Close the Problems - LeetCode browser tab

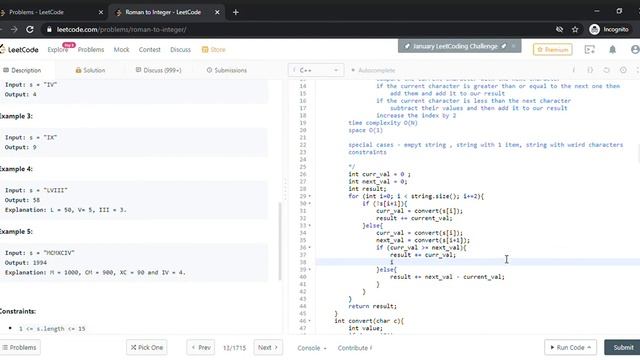pyautogui.click(x=101, y=12)
